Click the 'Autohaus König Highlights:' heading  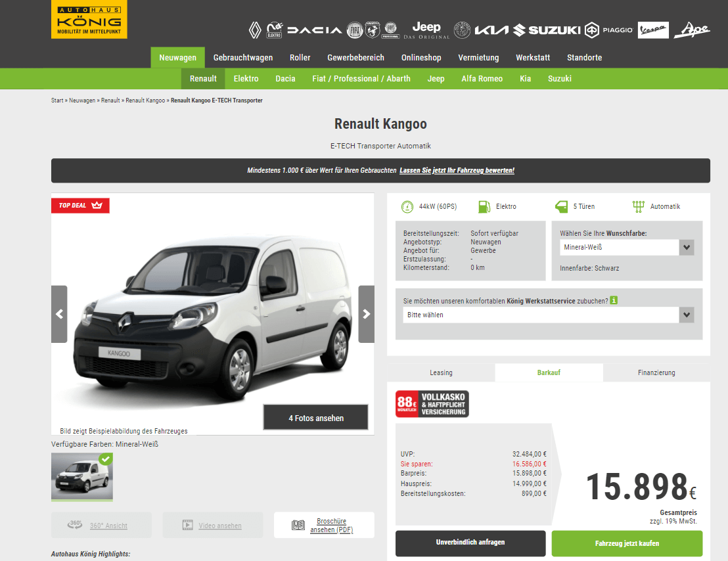pos(91,554)
